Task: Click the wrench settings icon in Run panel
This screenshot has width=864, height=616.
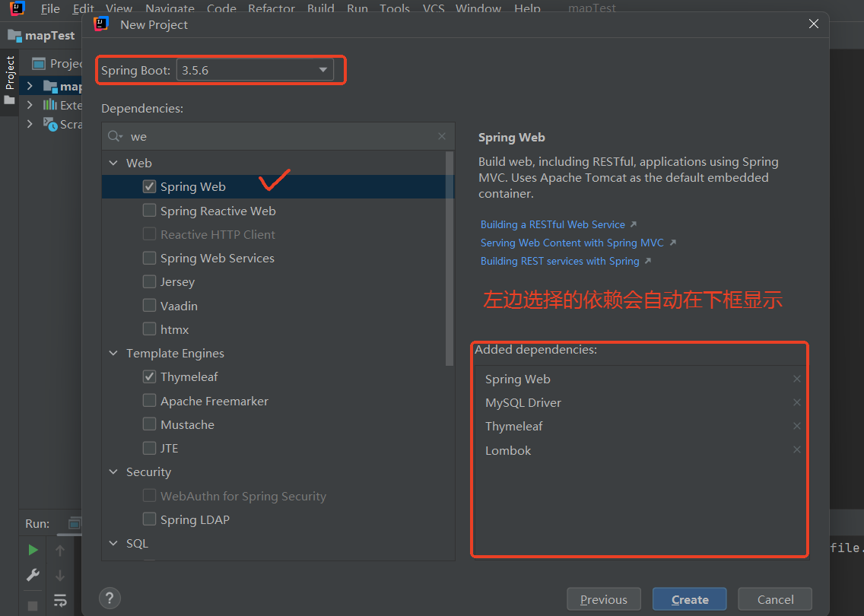Action: click(x=33, y=575)
